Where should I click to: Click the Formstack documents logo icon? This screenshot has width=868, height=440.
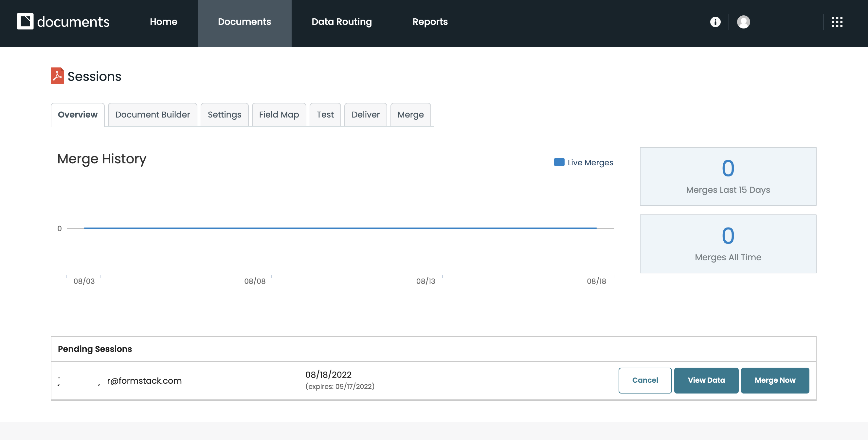[25, 22]
